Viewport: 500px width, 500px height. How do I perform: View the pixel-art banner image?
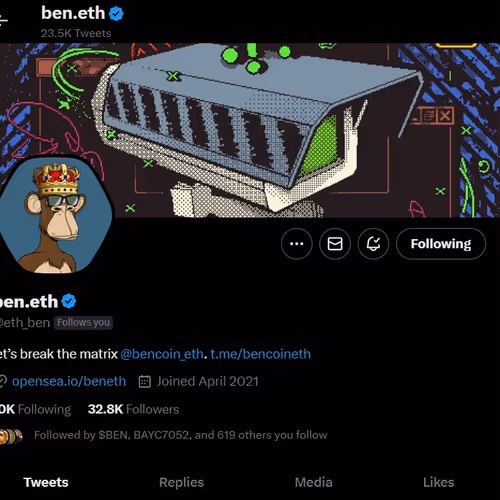pos(250,130)
